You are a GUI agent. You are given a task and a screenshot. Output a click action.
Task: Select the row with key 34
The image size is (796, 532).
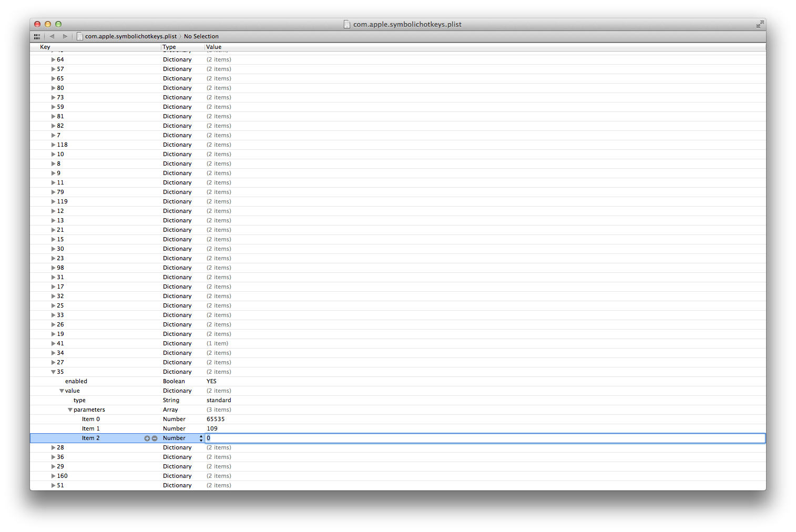(x=397, y=353)
